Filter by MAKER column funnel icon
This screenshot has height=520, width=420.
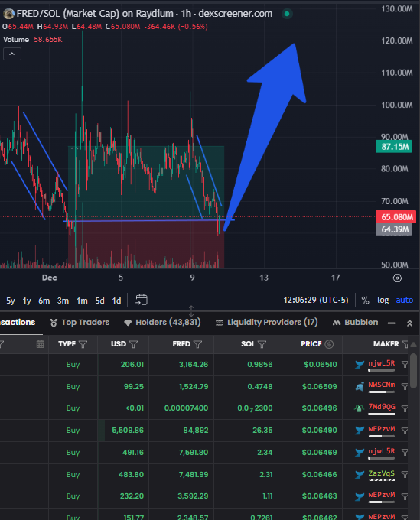coord(405,344)
